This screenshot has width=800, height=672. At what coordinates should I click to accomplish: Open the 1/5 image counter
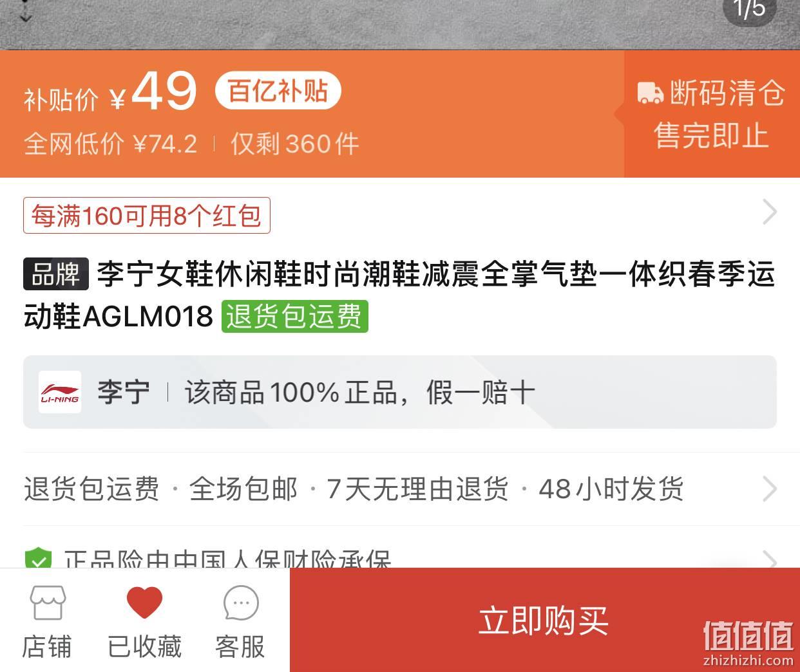[x=750, y=9]
